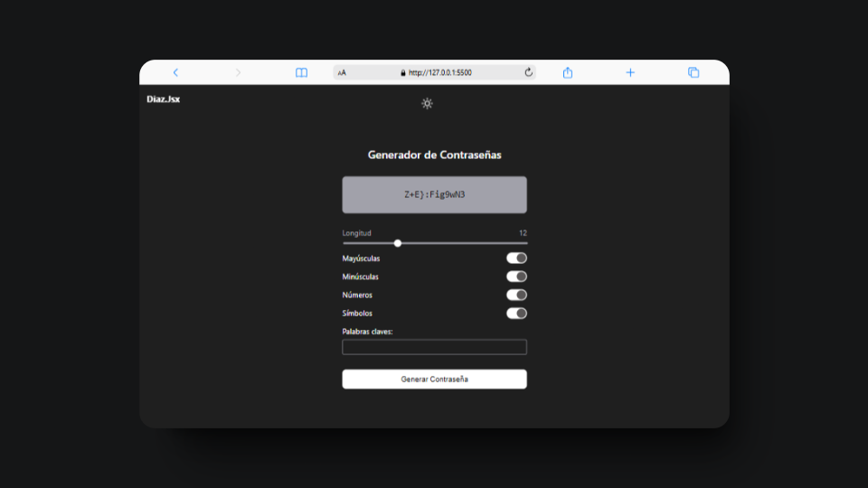Add a new tab with the plus icon
This screenshot has width=868, height=488.
pyautogui.click(x=630, y=72)
